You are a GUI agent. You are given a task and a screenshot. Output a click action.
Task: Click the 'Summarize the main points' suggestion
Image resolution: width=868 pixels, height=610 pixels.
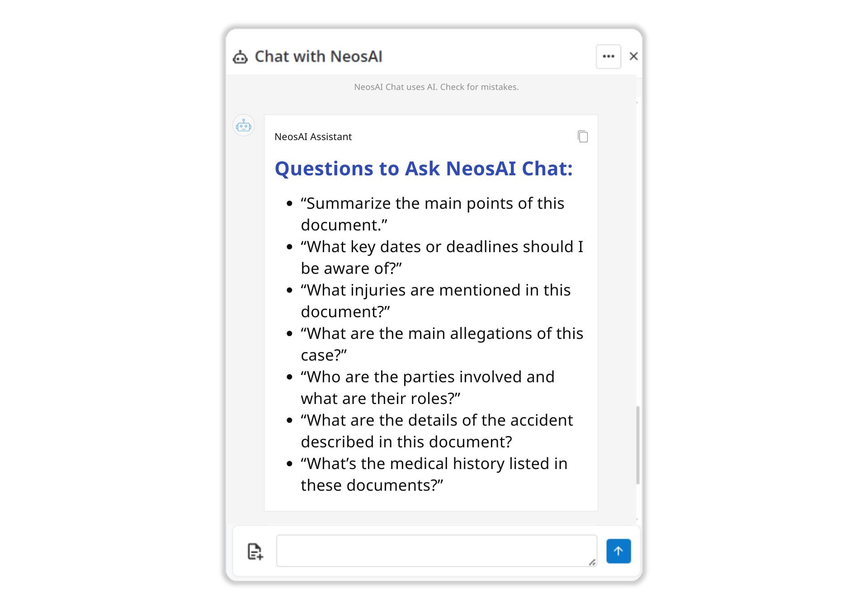click(x=432, y=214)
